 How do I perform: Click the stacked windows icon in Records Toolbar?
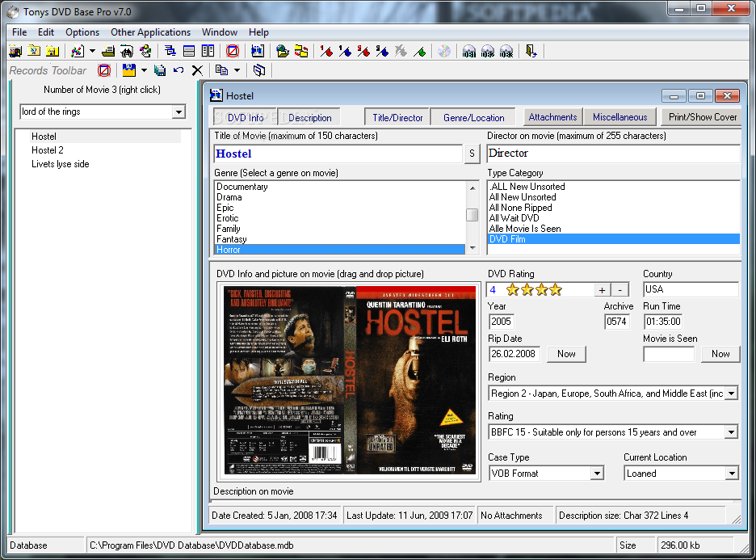tap(259, 70)
